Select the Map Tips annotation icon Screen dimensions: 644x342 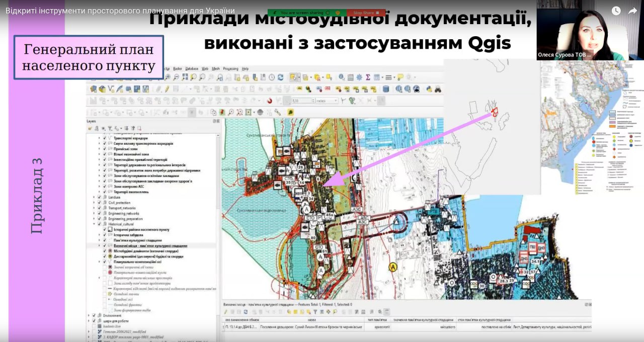click(400, 77)
